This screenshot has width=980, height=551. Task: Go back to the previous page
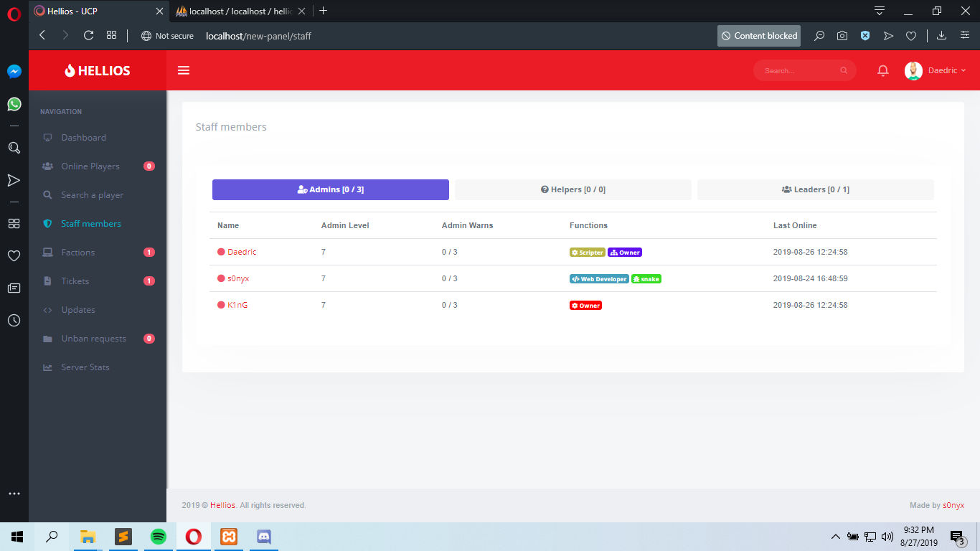(x=42, y=35)
